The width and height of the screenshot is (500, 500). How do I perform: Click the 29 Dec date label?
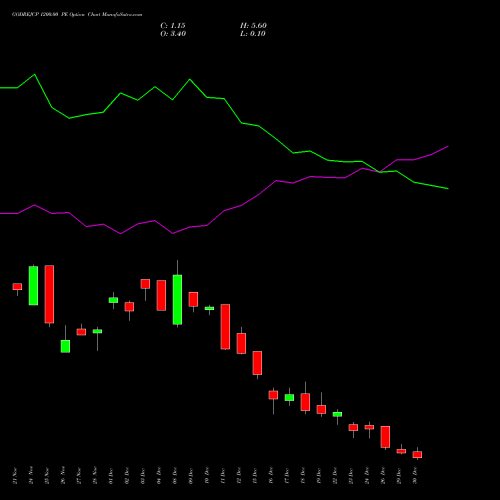(399, 476)
